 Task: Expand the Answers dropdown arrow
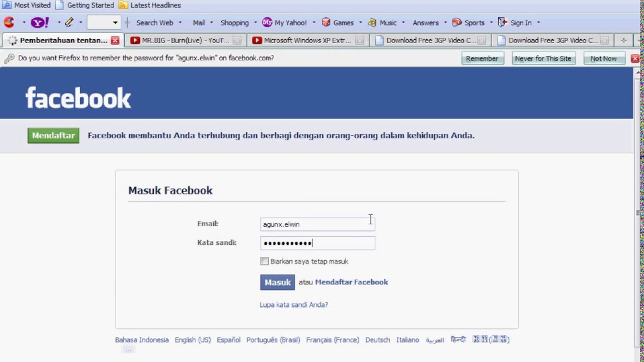pos(445,23)
